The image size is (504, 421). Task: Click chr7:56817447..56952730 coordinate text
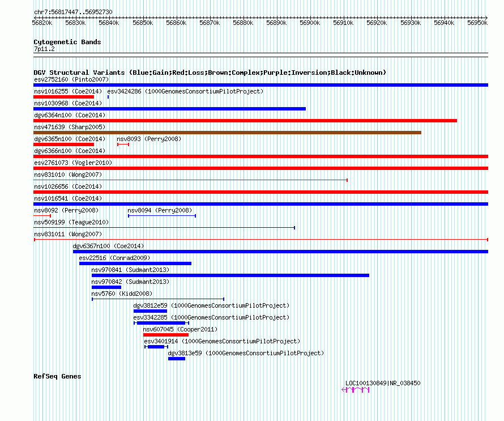pyautogui.click(x=73, y=12)
